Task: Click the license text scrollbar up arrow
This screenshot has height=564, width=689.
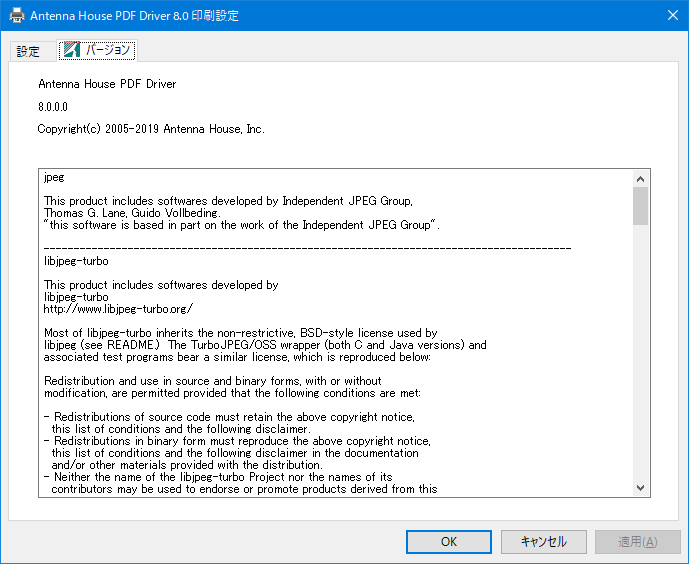Action: coord(641,178)
